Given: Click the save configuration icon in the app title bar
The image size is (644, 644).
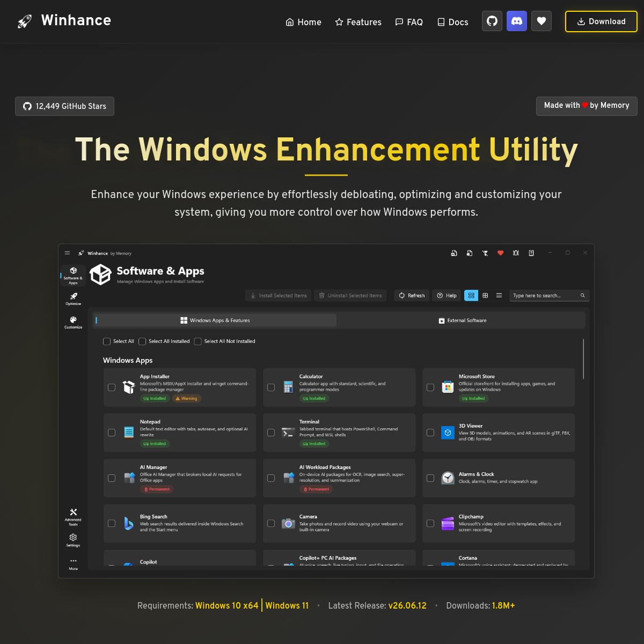Looking at the screenshot, I should (x=454, y=253).
